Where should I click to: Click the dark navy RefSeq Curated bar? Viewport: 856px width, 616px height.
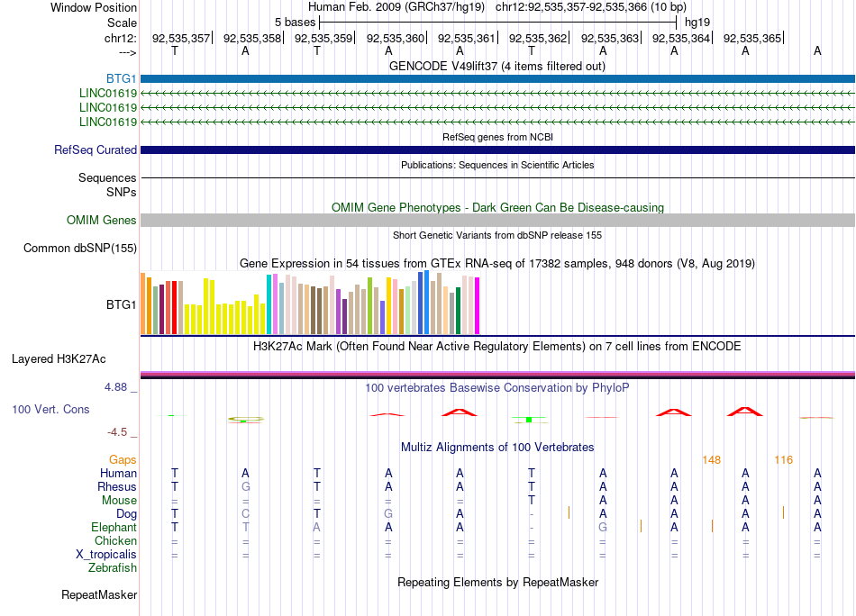497,149
